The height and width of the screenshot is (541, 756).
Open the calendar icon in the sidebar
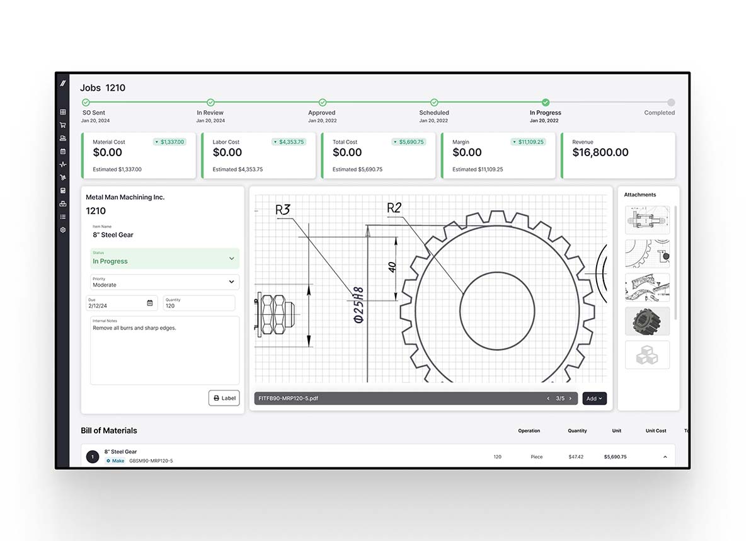pos(62,151)
